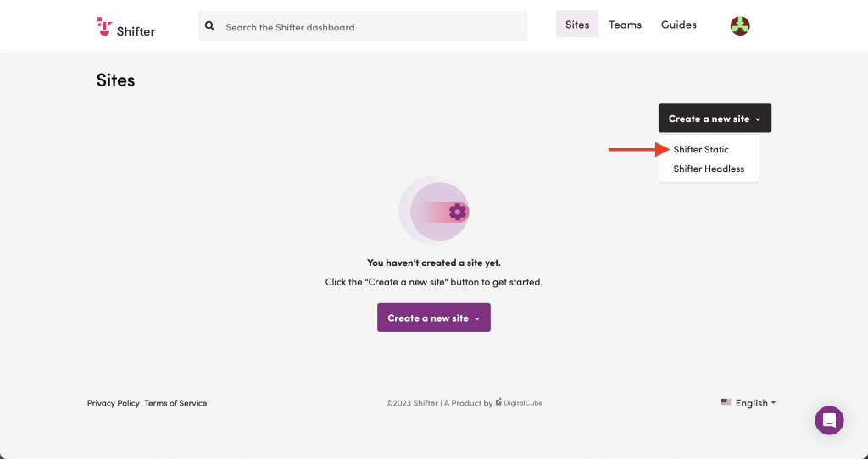The image size is (868, 459).
Task: Click the US flag language icon
Action: pyautogui.click(x=726, y=402)
